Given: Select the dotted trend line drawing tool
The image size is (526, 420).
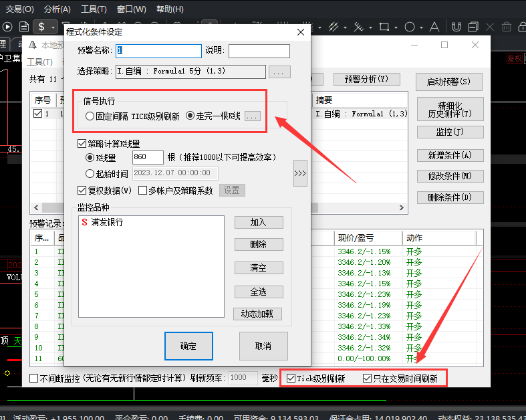Looking at the screenshot, I should tap(359, 27).
